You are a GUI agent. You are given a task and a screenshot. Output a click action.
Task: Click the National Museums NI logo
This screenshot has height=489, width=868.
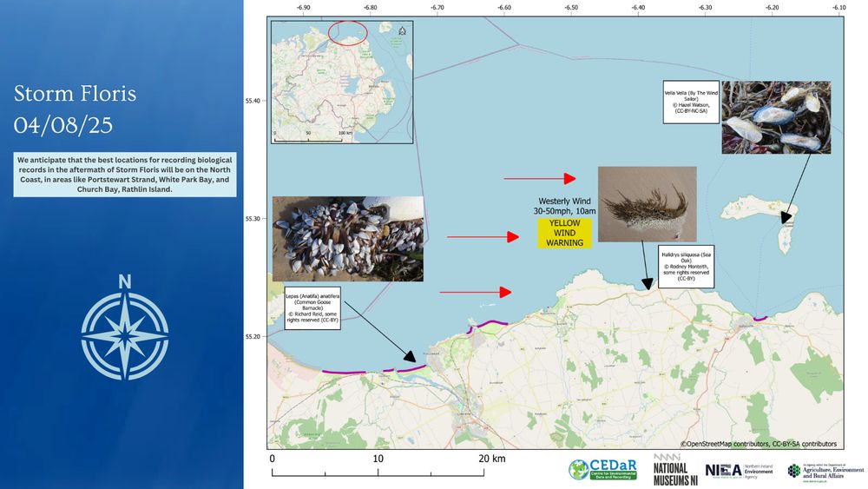[675, 470]
